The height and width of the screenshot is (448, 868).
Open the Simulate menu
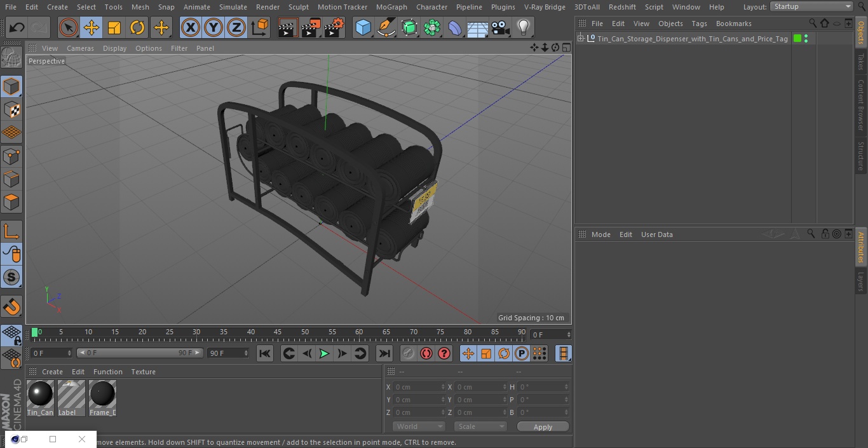pos(233,7)
